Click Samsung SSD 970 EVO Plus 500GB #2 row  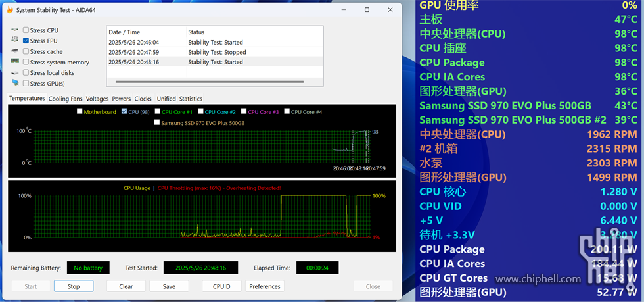[x=528, y=120]
